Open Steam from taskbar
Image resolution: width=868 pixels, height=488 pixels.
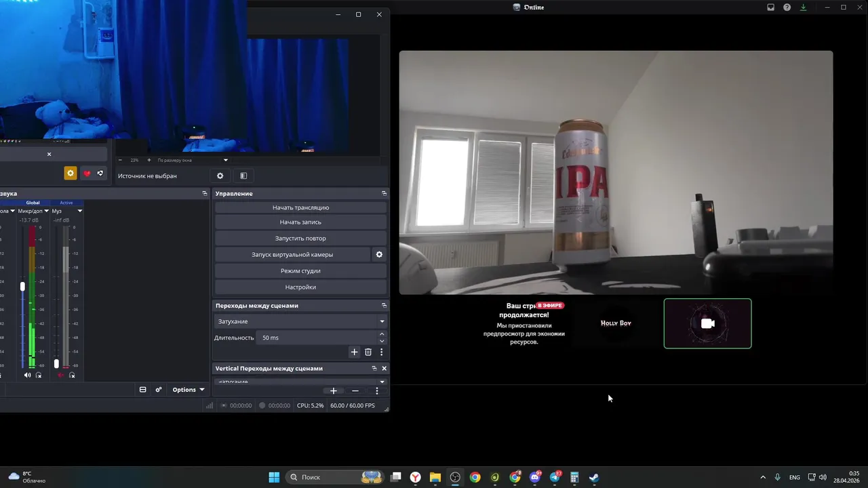(x=594, y=477)
